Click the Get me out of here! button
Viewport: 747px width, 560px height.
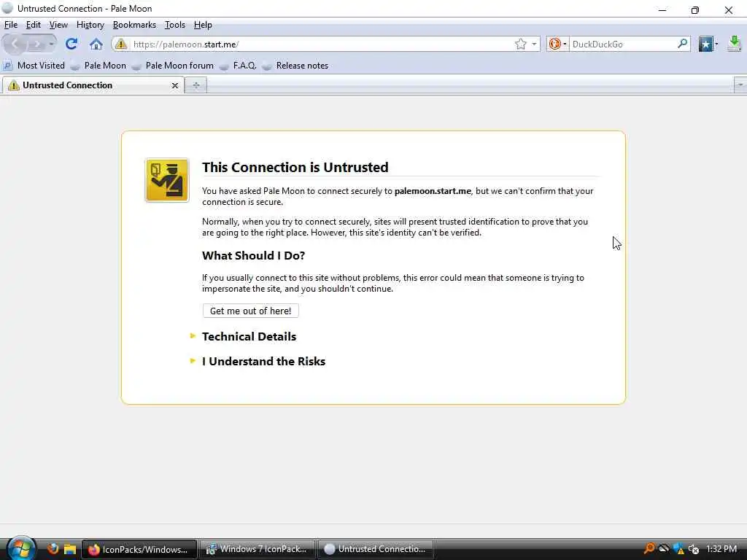pos(251,311)
